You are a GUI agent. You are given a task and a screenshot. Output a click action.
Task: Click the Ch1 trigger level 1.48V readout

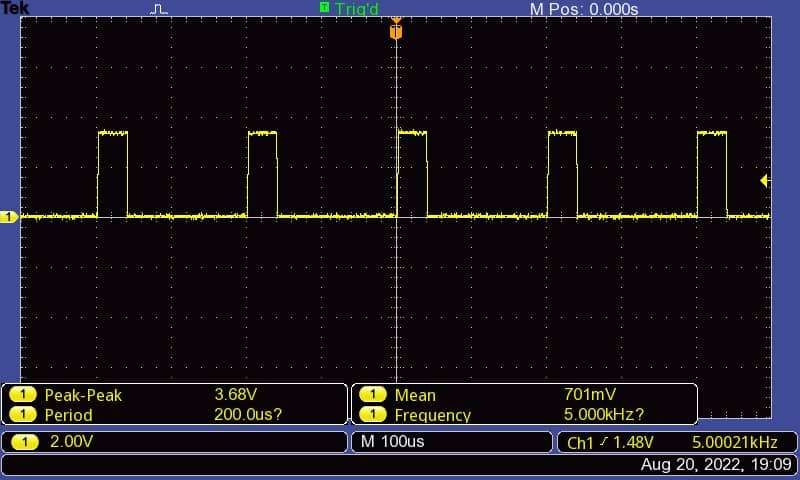610,442
